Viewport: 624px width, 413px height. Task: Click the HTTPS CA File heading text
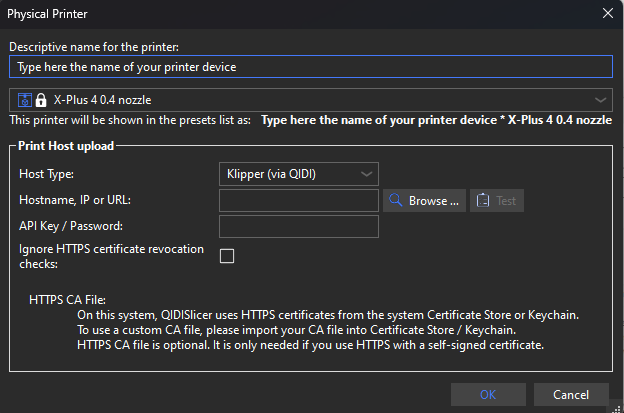67,299
